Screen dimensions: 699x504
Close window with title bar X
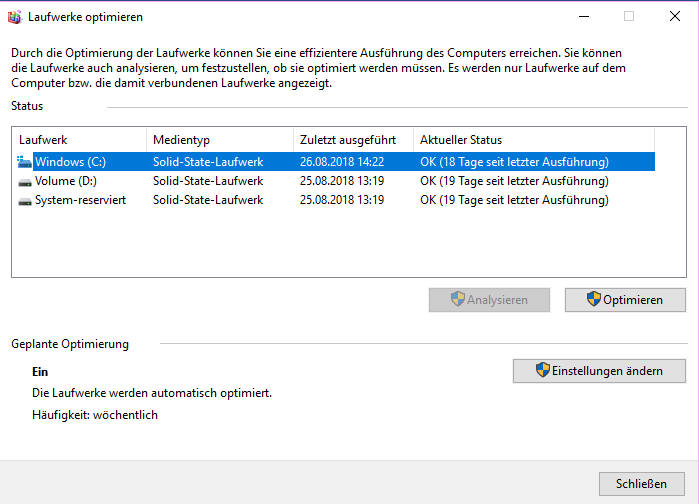pos(674,16)
